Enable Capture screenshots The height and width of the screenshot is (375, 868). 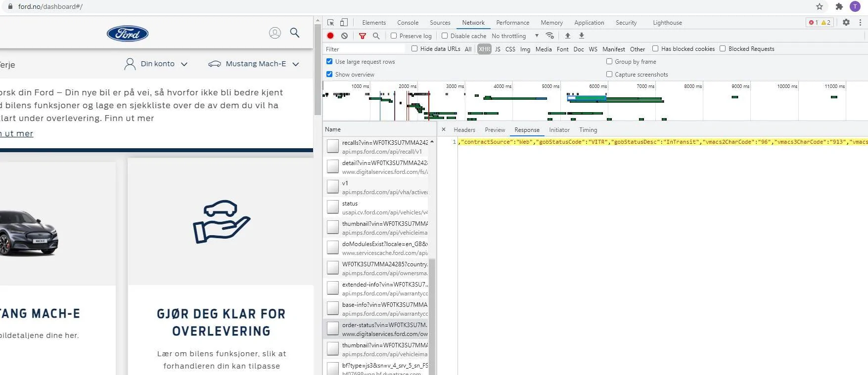[x=609, y=74]
